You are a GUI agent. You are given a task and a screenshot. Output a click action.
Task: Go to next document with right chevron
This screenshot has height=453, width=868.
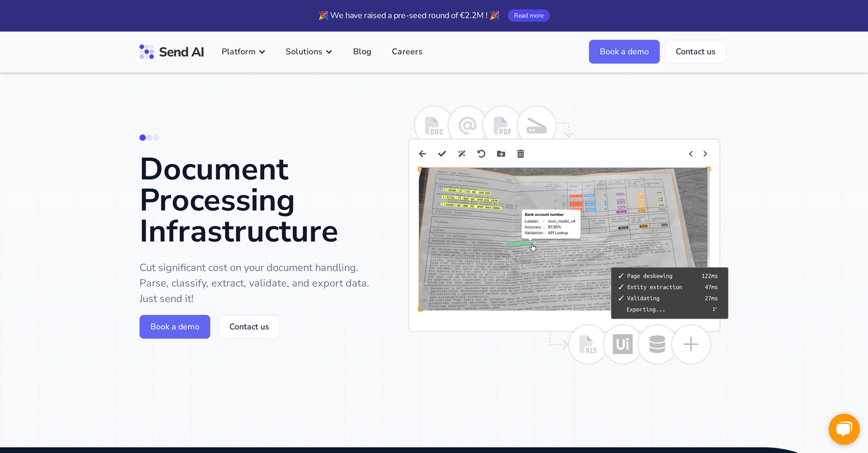(x=705, y=154)
